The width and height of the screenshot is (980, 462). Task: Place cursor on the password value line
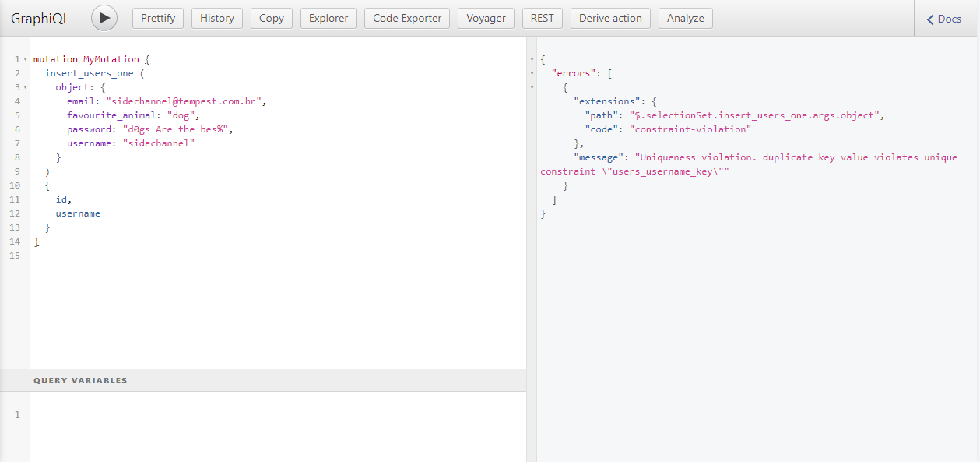click(x=177, y=129)
